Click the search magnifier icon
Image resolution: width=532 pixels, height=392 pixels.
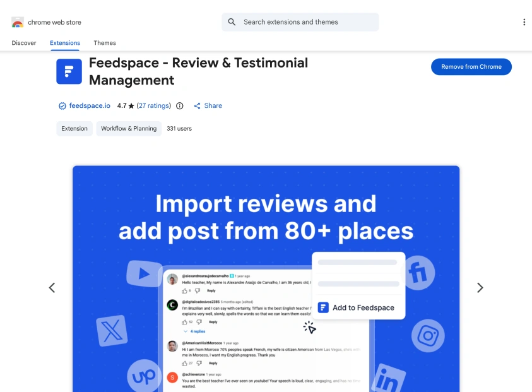(x=232, y=22)
